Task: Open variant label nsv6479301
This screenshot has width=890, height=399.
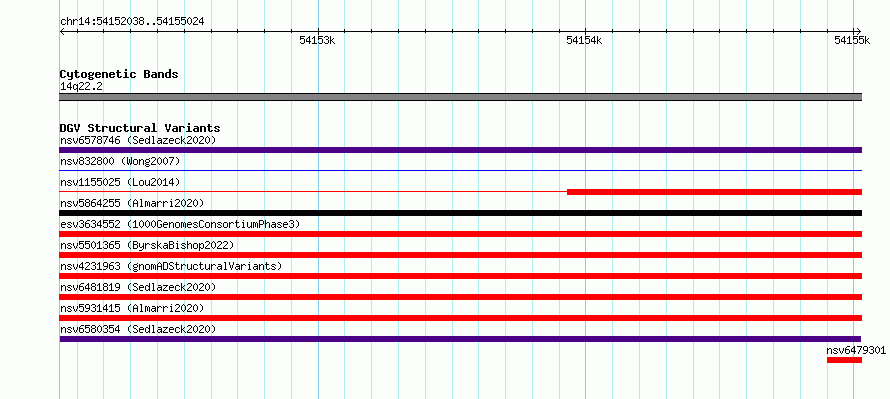Action: click(x=856, y=350)
